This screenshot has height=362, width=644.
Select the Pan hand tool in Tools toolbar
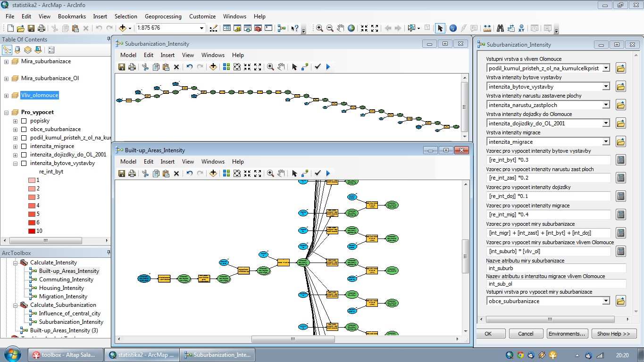click(x=341, y=28)
